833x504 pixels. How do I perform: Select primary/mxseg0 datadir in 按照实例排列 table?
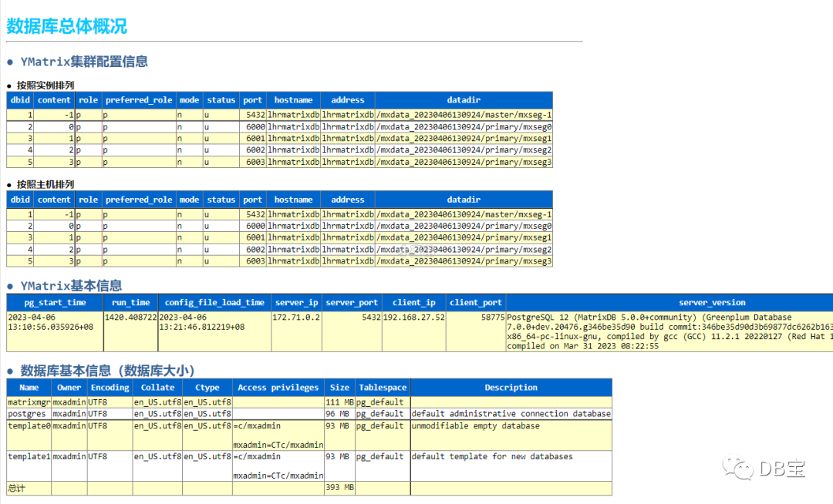coord(464,127)
